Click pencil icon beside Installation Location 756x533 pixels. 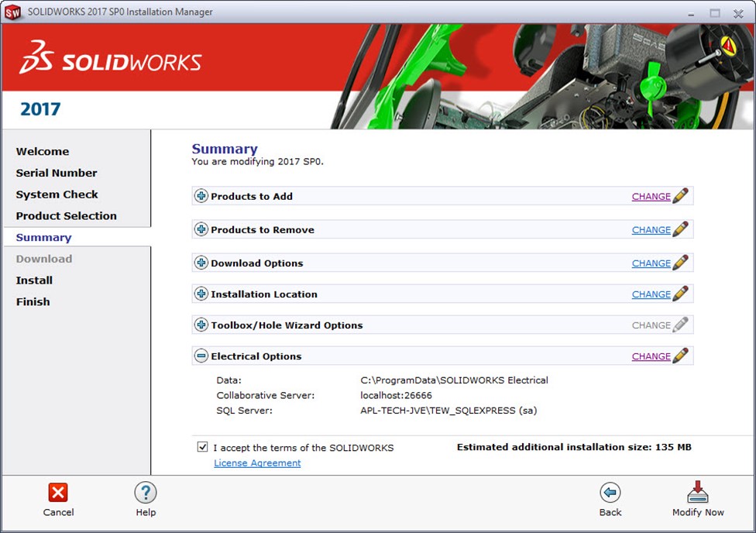[680, 294]
